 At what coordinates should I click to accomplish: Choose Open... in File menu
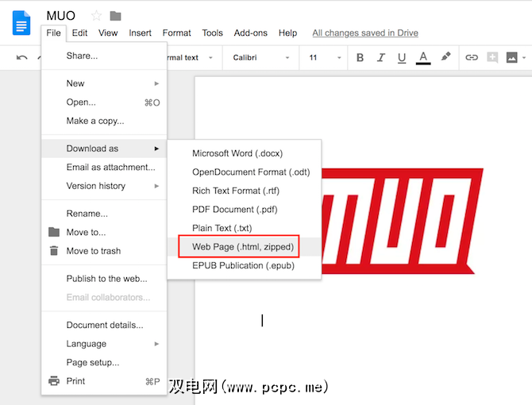tap(104, 102)
